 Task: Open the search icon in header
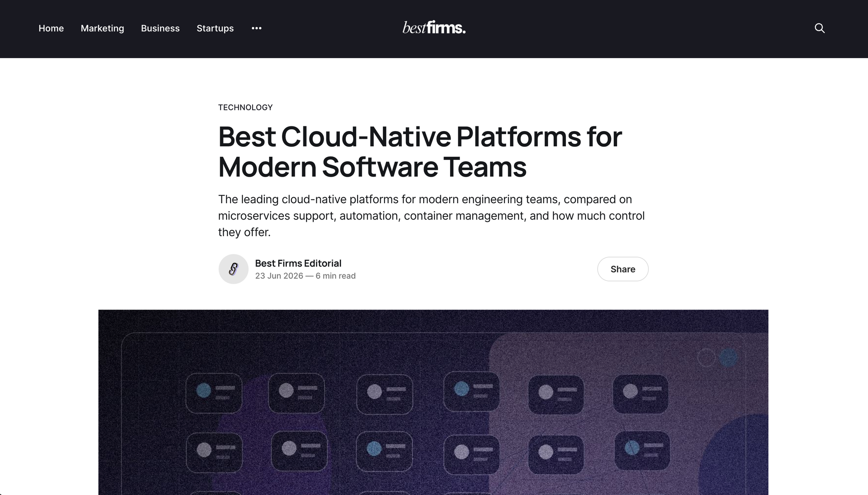(x=819, y=28)
